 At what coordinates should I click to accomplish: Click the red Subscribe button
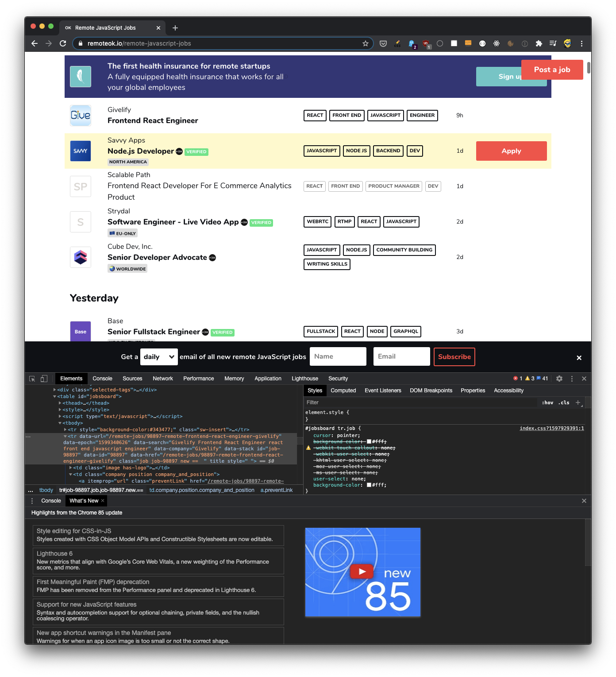[x=454, y=357]
